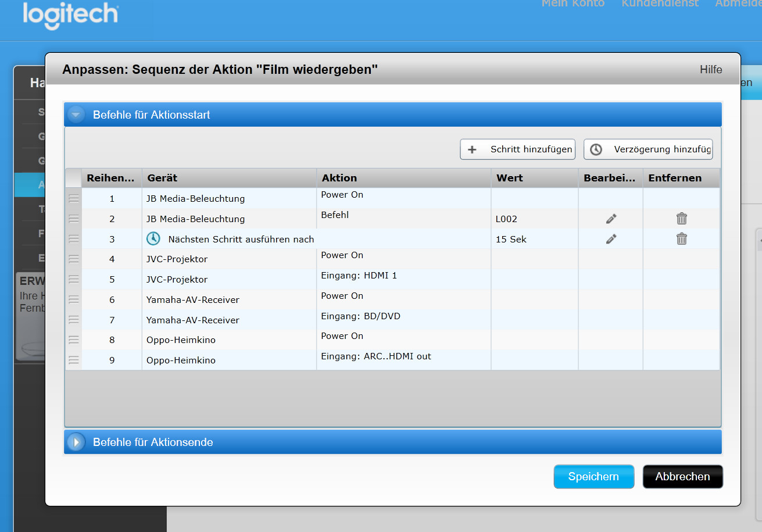Click drag handle of JVC-Projektor Power On row
762x532 pixels.
pyautogui.click(x=74, y=259)
